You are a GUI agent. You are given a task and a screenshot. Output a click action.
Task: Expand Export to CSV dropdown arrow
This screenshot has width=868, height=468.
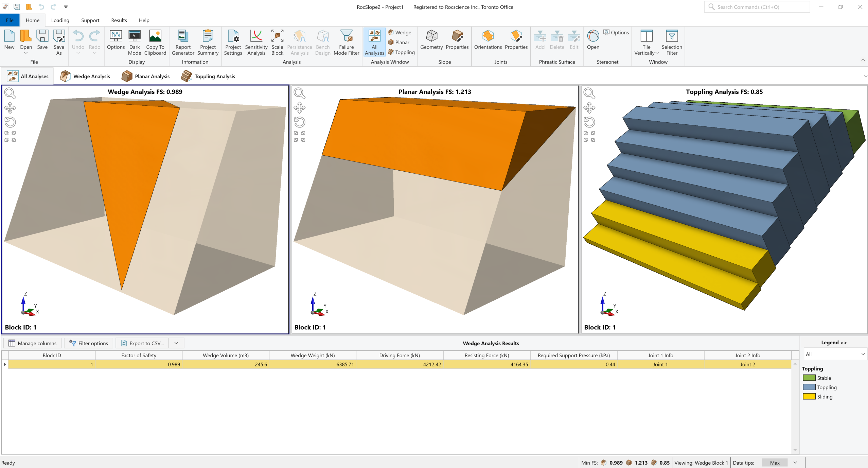click(x=176, y=343)
